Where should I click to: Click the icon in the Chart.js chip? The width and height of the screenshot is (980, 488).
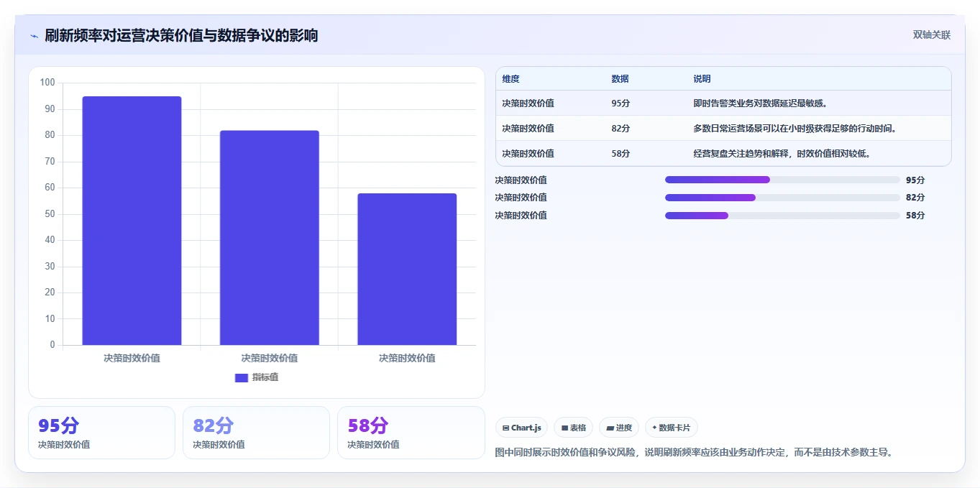coord(506,428)
